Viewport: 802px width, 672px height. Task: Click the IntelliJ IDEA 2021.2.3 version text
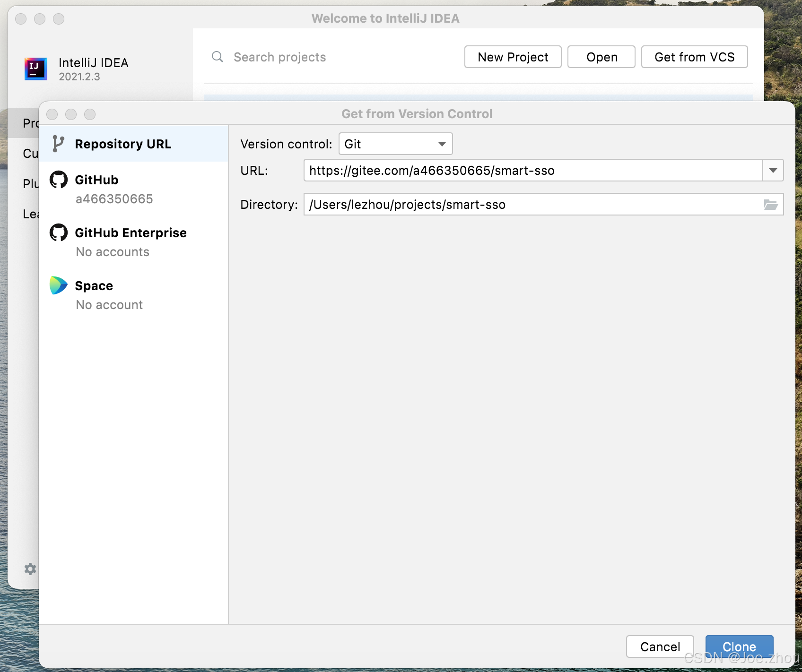(x=79, y=77)
